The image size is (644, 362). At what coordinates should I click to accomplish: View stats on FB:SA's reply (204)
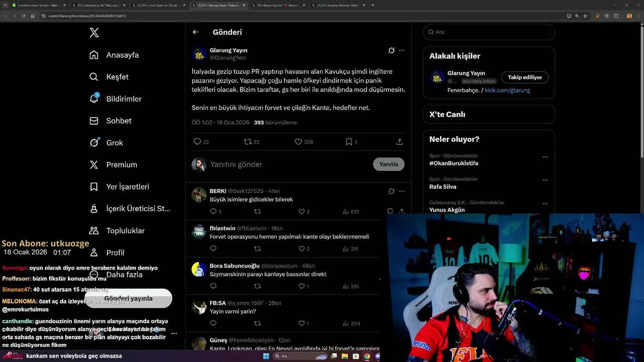point(351,323)
